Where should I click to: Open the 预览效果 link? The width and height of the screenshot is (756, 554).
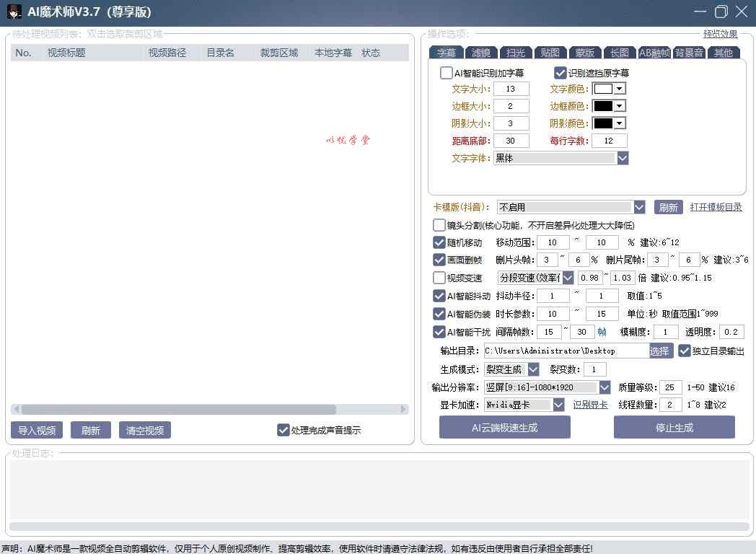tap(720, 34)
